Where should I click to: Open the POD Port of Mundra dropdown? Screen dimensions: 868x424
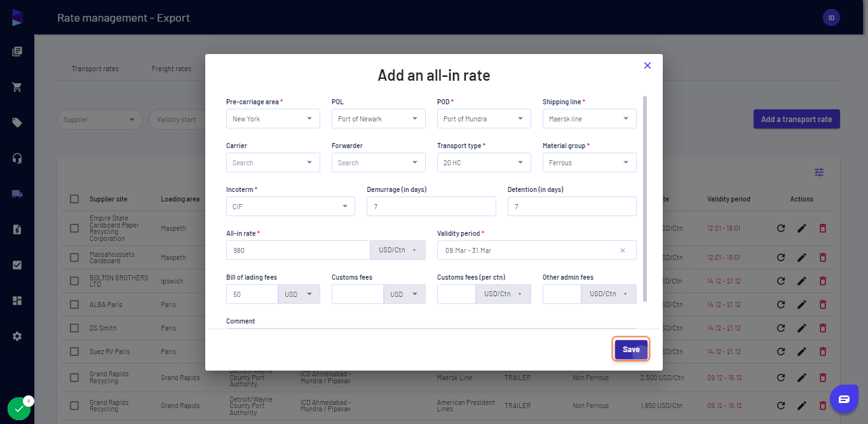pyautogui.click(x=484, y=119)
